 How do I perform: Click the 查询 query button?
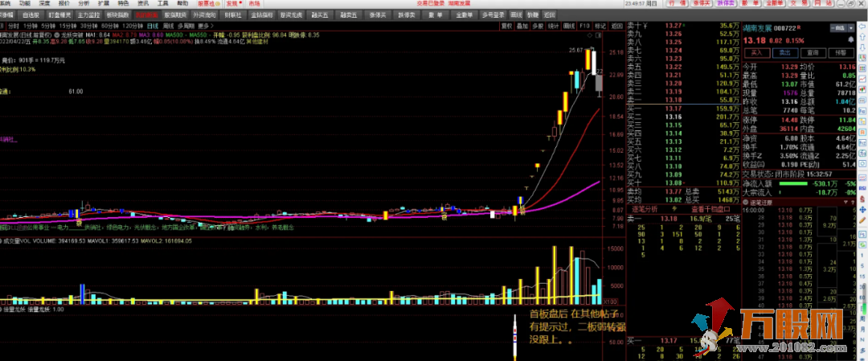click(x=813, y=52)
